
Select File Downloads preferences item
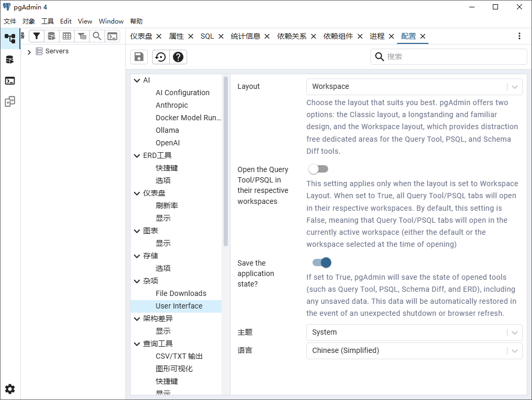click(x=181, y=293)
